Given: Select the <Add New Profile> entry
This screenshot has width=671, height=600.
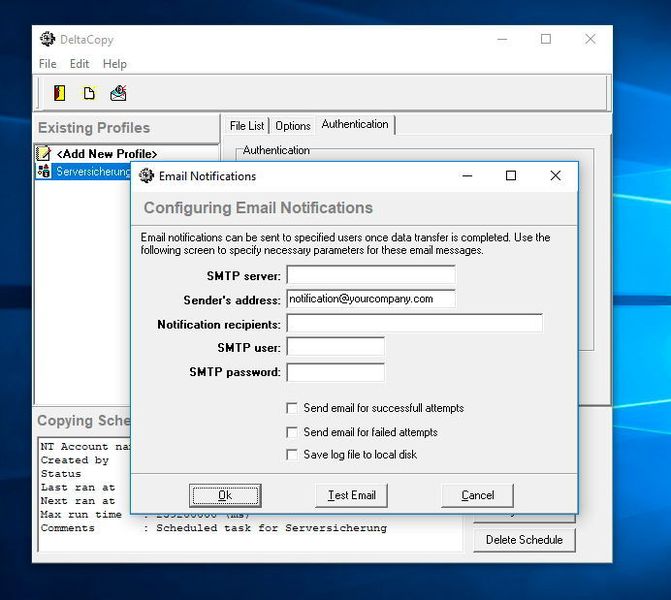Looking at the screenshot, I should (x=107, y=154).
